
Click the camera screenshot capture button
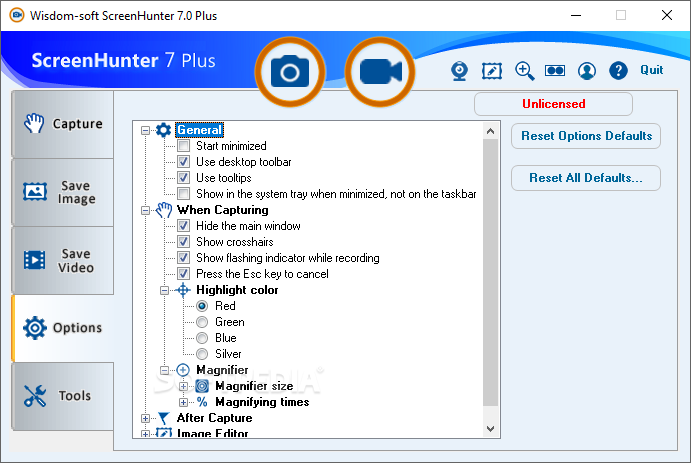point(290,72)
